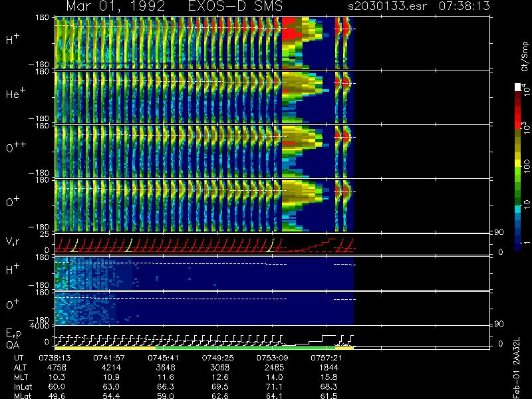Pick the red band of the color bar
This screenshot has width=532, height=399.
click(x=518, y=118)
